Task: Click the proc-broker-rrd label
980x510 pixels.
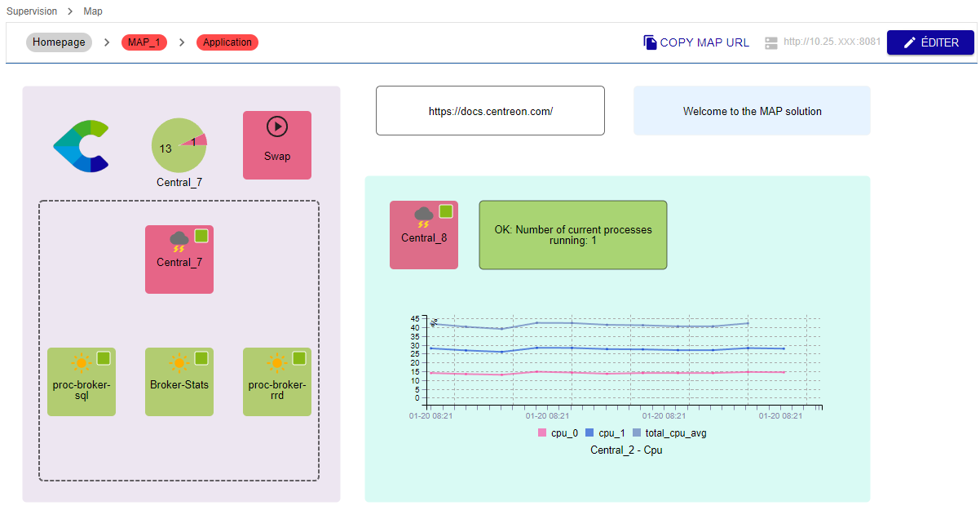Action: [x=277, y=390]
